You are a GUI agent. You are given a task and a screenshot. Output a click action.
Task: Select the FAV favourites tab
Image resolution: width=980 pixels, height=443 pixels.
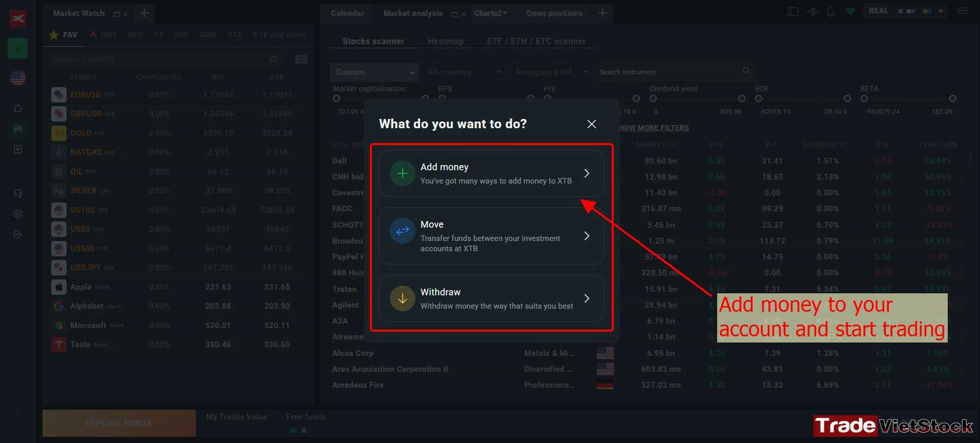click(63, 35)
